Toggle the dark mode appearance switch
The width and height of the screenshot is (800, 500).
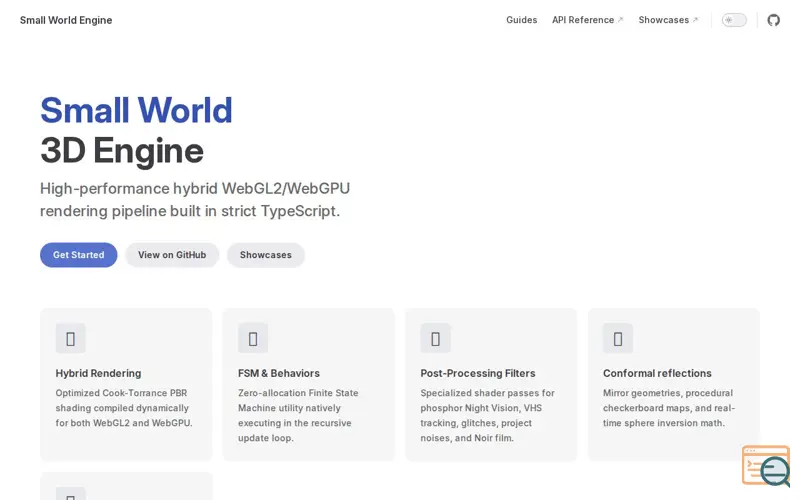[x=734, y=20]
